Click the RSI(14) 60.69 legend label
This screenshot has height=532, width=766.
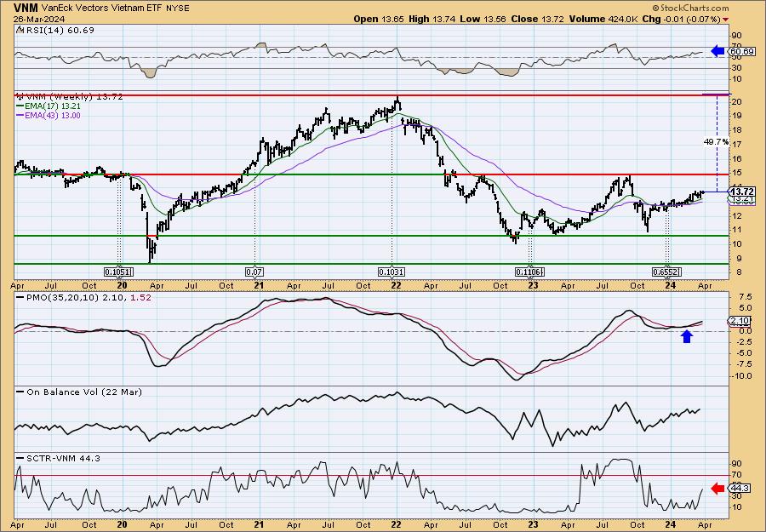click(x=59, y=30)
